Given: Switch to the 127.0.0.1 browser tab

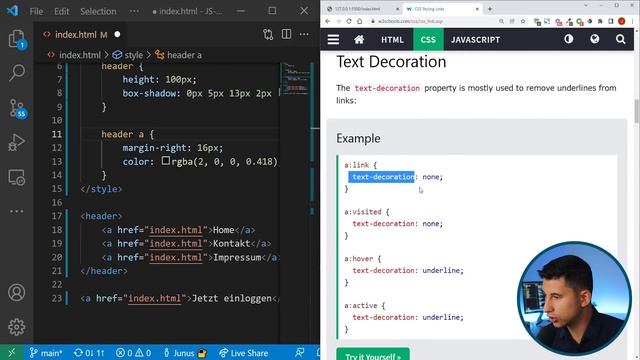Looking at the screenshot, I should pos(361,9).
